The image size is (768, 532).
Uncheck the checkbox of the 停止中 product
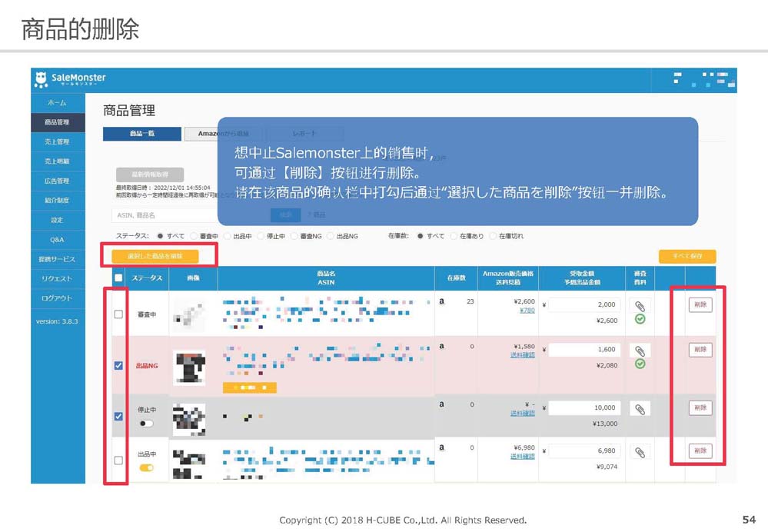118,417
